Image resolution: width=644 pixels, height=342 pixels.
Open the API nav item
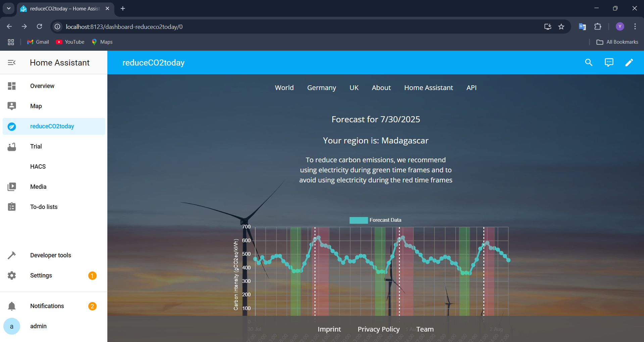[472, 88]
